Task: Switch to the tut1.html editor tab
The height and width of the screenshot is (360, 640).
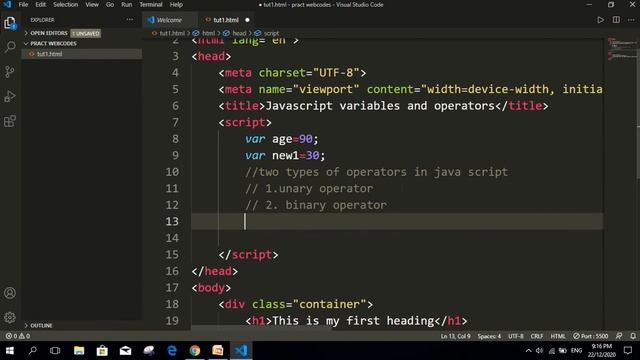Action: click(226, 20)
